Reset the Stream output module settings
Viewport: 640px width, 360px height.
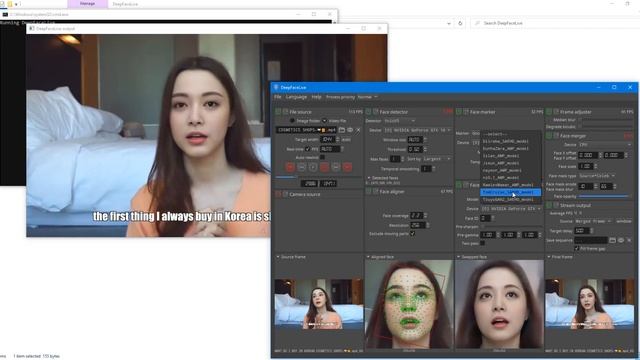pyautogui.click(x=556, y=205)
